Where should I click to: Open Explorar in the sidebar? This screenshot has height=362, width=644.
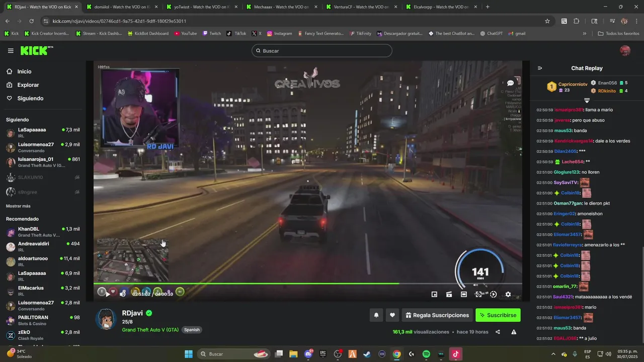(28, 85)
